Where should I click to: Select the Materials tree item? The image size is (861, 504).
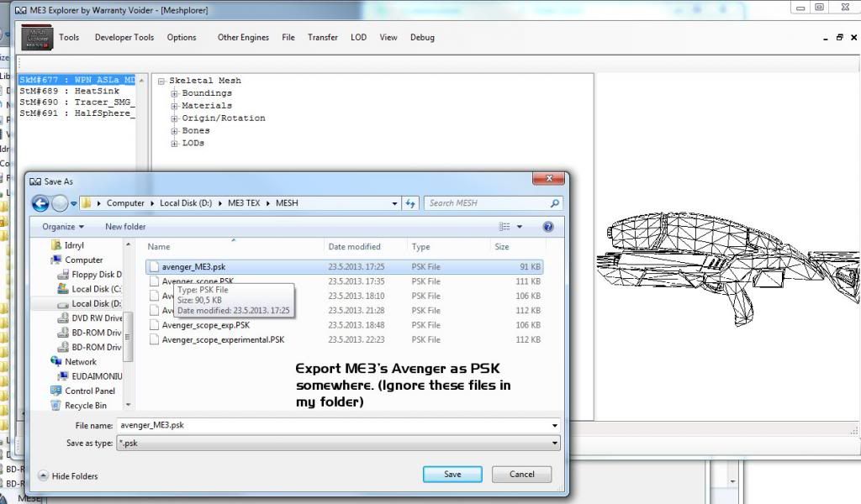pos(207,105)
